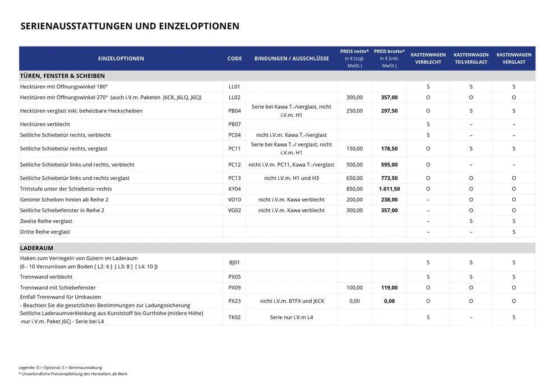The image size is (555, 392).
Task: Select the 'Kastenwagen Teilverglast' column header
Action: point(471,58)
